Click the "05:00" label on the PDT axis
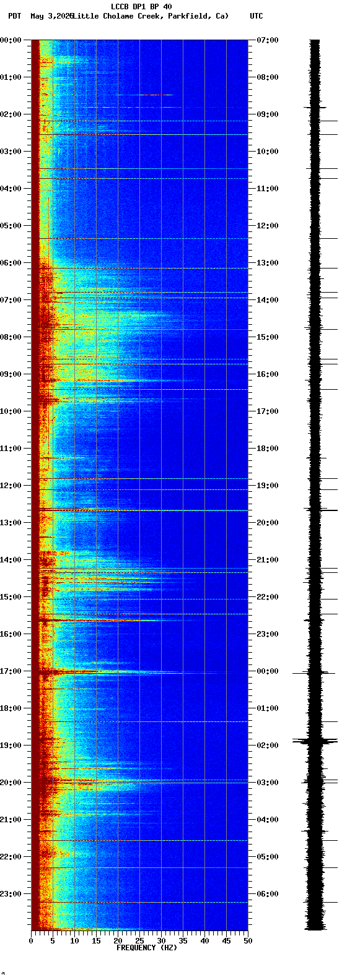 pos(11,226)
